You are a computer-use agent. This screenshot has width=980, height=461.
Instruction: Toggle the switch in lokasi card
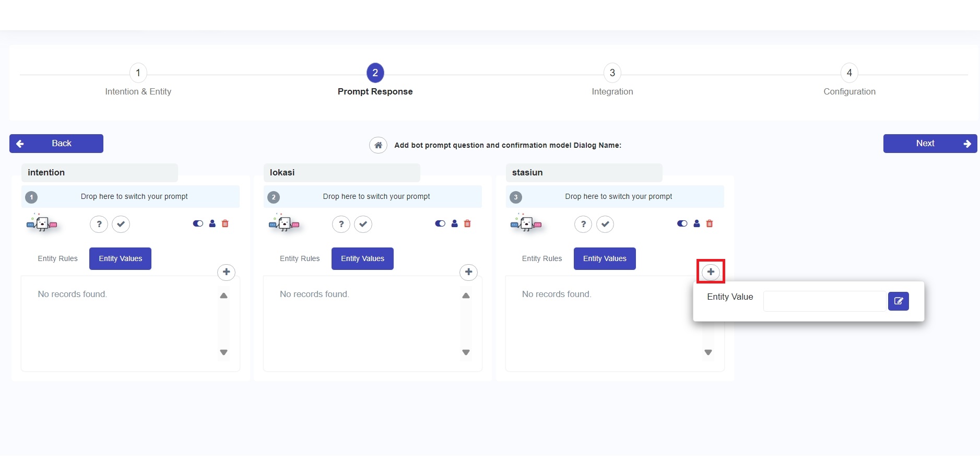pos(440,223)
